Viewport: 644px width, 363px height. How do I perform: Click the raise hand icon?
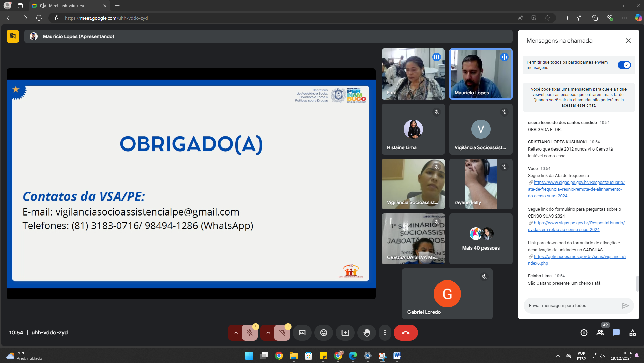pyautogui.click(x=366, y=333)
